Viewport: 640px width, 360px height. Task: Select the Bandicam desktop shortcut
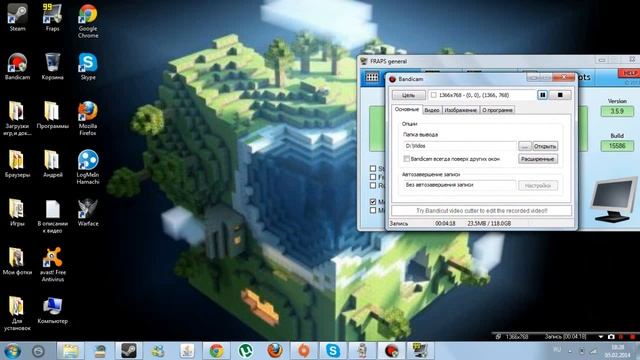click(x=17, y=67)
